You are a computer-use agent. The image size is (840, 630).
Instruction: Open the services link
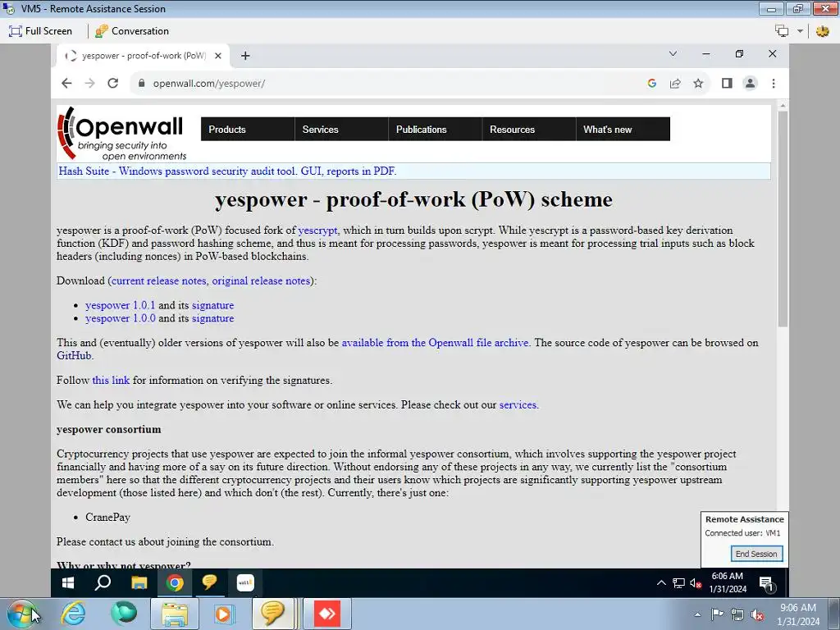(518, 405)
